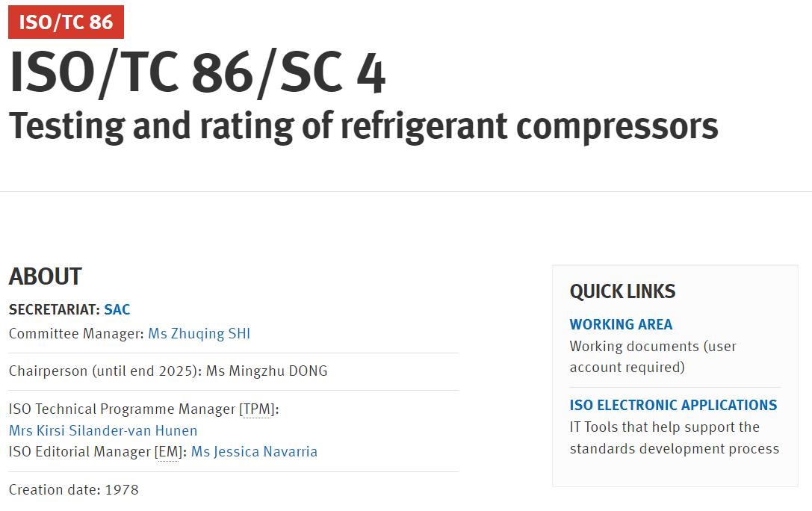Open Ms Jessica Navarria's contact link
The image size is (812, 511).
click(x=254, y=451)
